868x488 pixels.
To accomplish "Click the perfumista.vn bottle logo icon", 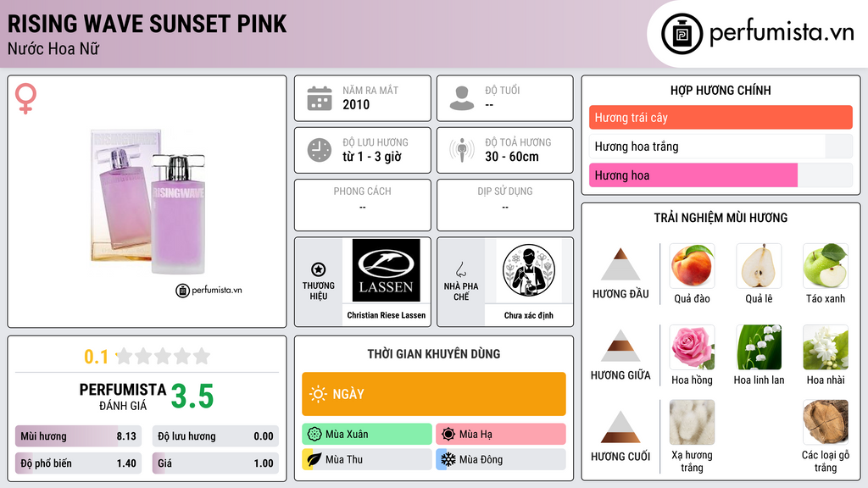I will click(x=682, y=34).
